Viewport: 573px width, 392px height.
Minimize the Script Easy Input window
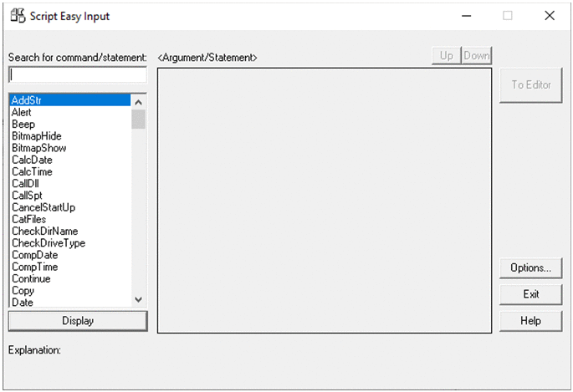click(x=466, y=16)
